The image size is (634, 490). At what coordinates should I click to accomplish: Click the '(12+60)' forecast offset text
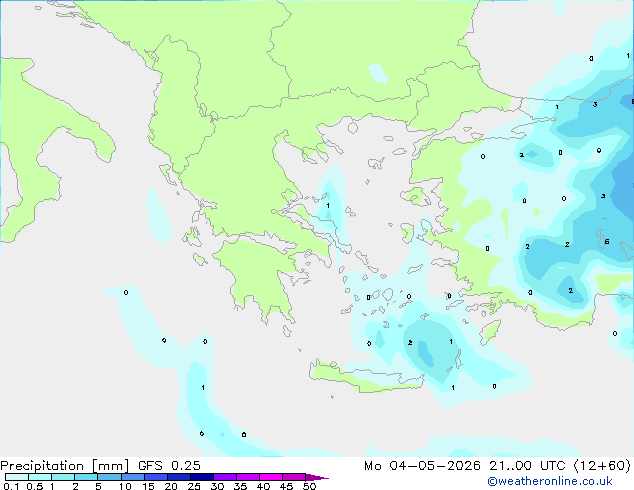602,466
